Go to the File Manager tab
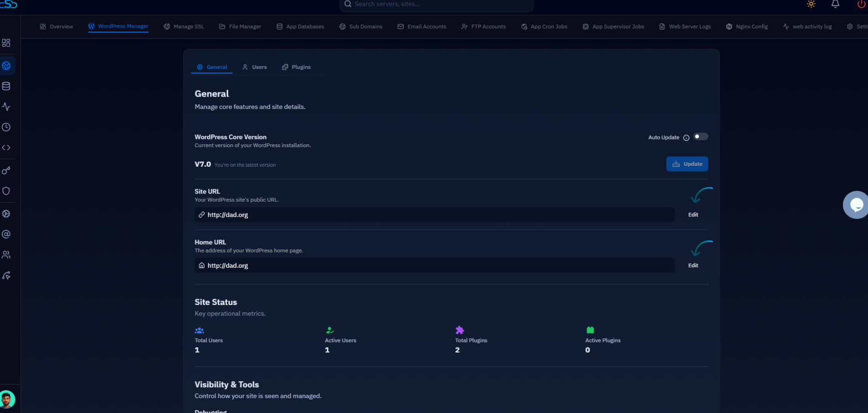 click(240, 26)
